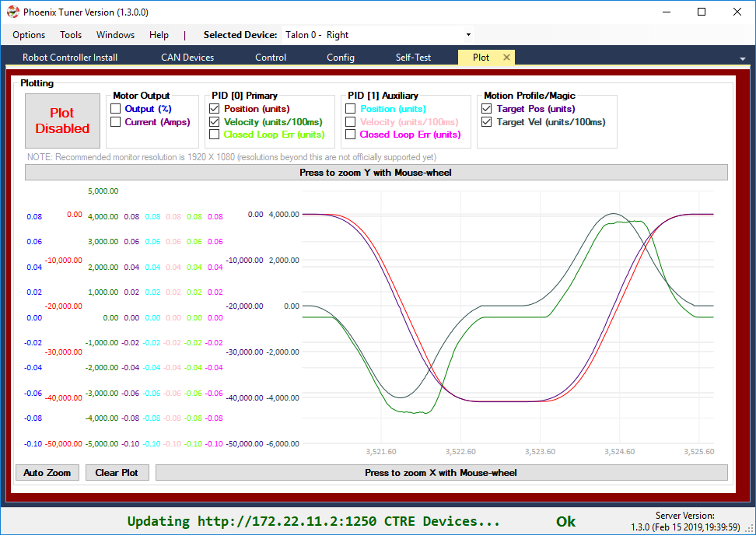This screenshot has height=560, width=756.
Task: Switch to Robot Controller Install tab
Action: (70, 58)
